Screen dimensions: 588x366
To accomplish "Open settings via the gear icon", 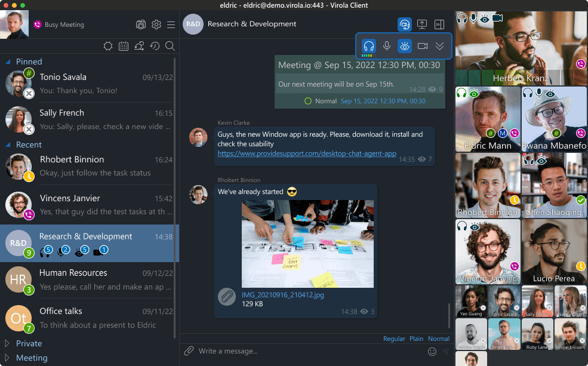I will [156, 24].
